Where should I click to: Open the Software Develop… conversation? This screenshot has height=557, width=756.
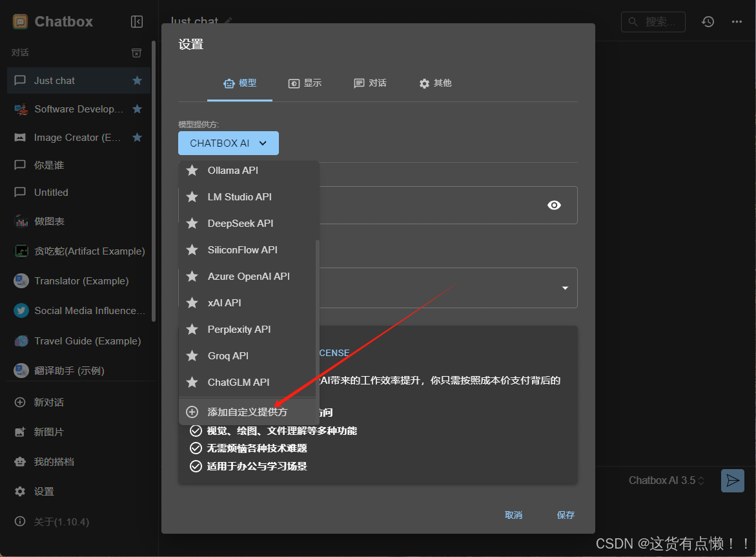pos(79,109)
